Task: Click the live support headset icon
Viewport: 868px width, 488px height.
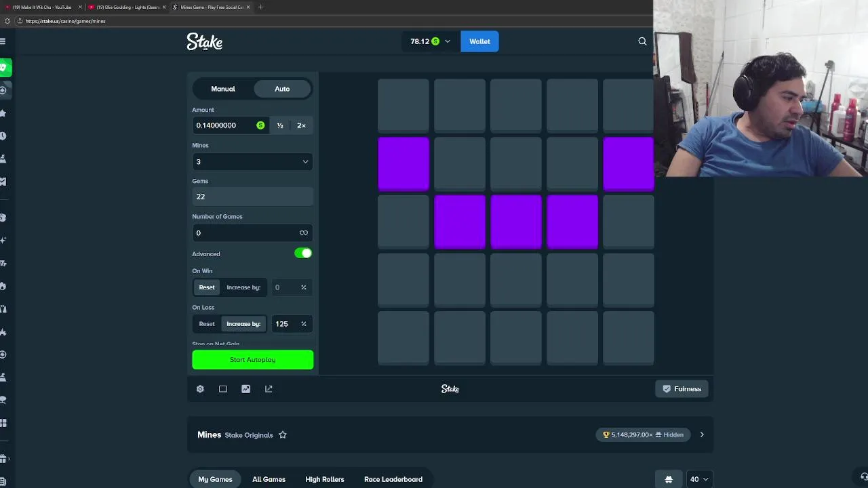Action: pos(864,476)
